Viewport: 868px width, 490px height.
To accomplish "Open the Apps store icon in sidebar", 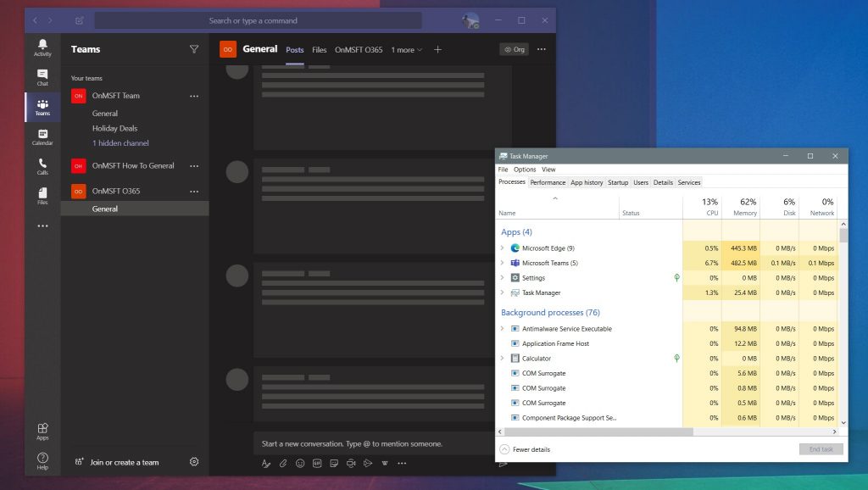I will [x=42, y=432].
